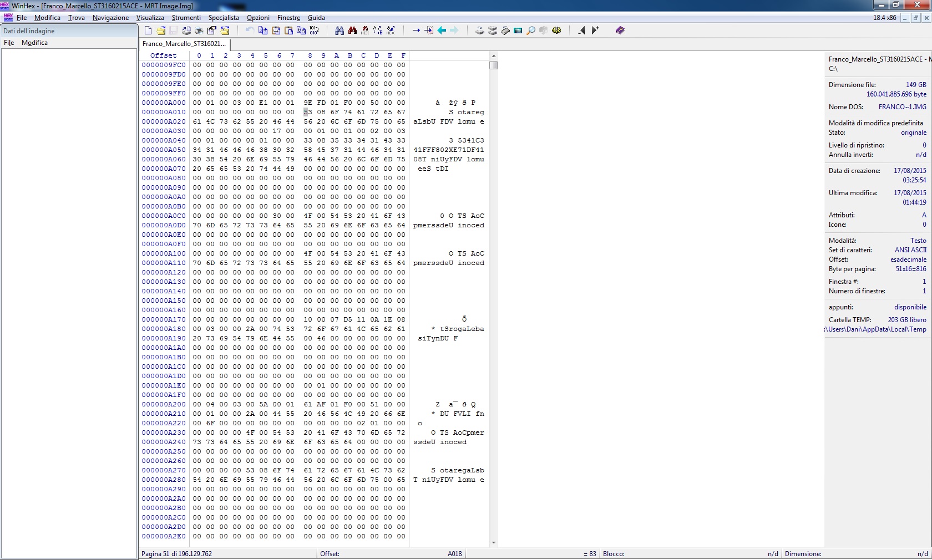Viewport: 932px width, 560px height.
Task: Click scrollbar down arrow of hex view
Action: click(494, 543)
